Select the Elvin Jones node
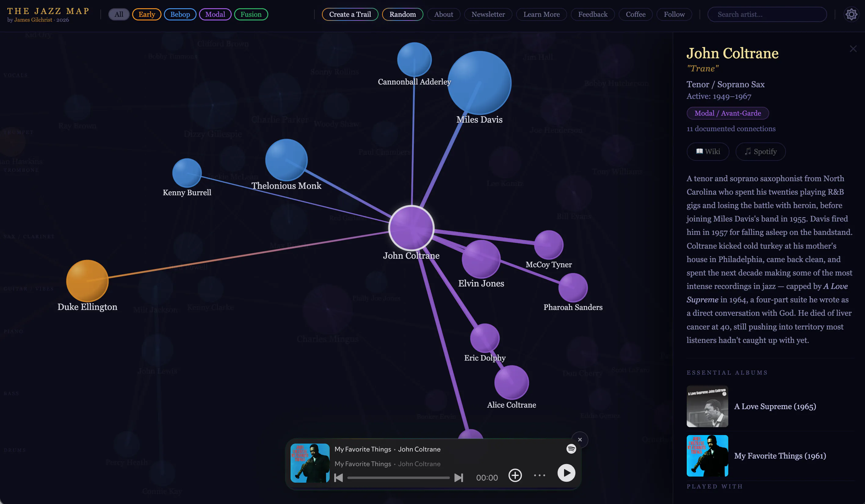Viewport: 865px width, 504px height. click(x=481, y=259)
